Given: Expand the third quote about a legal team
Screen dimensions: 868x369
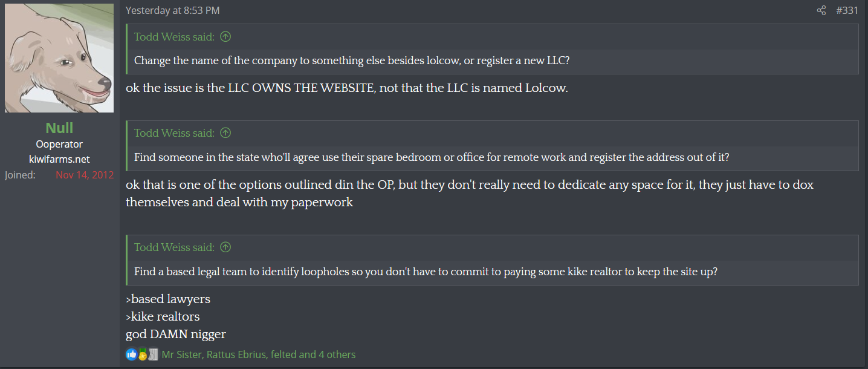Looking at the screenshot, I should point(426,272).
